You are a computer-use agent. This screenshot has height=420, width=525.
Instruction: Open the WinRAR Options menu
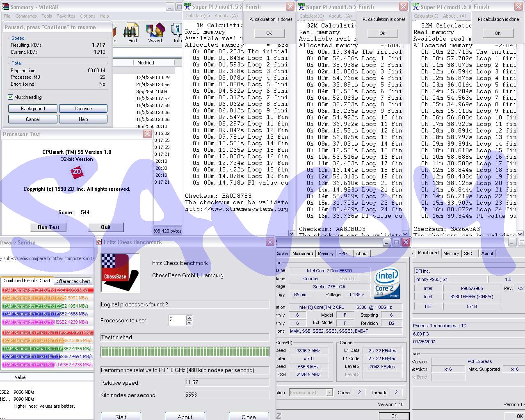click(88, 16)
